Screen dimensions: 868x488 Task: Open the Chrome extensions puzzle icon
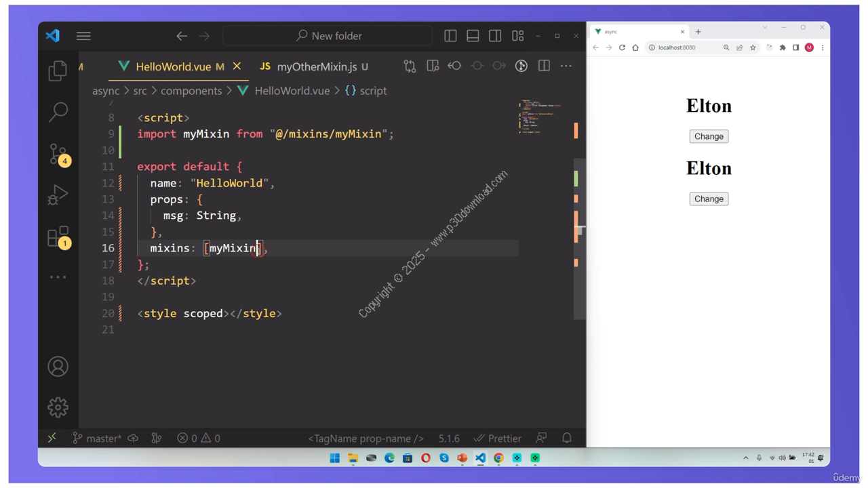click(783, 47)
